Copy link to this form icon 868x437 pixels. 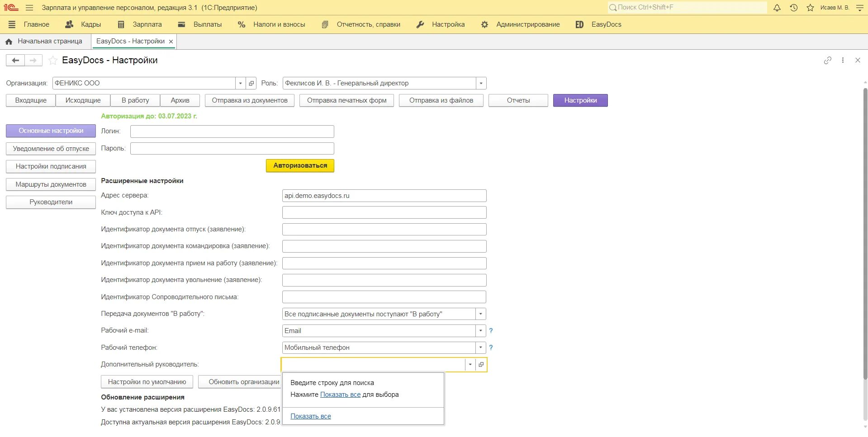pos(828,60)
